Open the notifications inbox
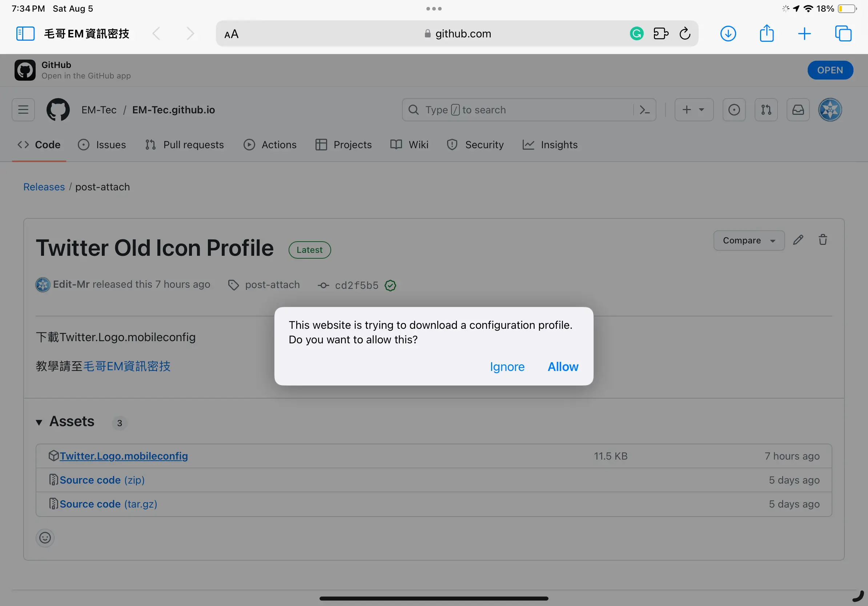The width and height of the screenshot is (868, 606). [798, 110]
